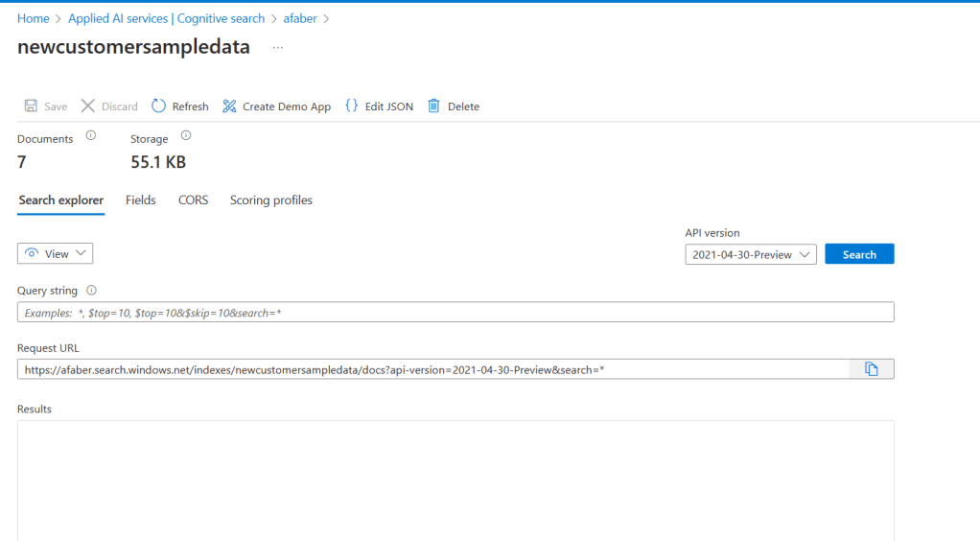980x541 pixels.
Task: Expand the View dropdown
Action: coord(56,253)
